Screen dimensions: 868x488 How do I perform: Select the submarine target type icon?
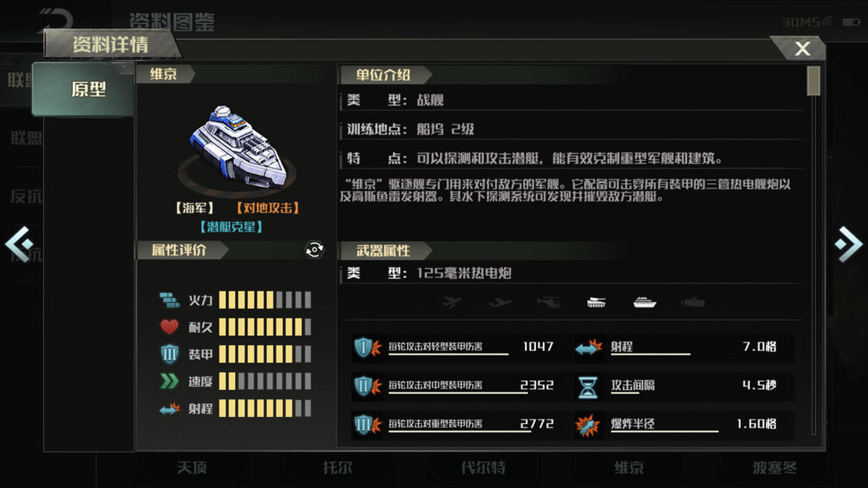(692, 302)
